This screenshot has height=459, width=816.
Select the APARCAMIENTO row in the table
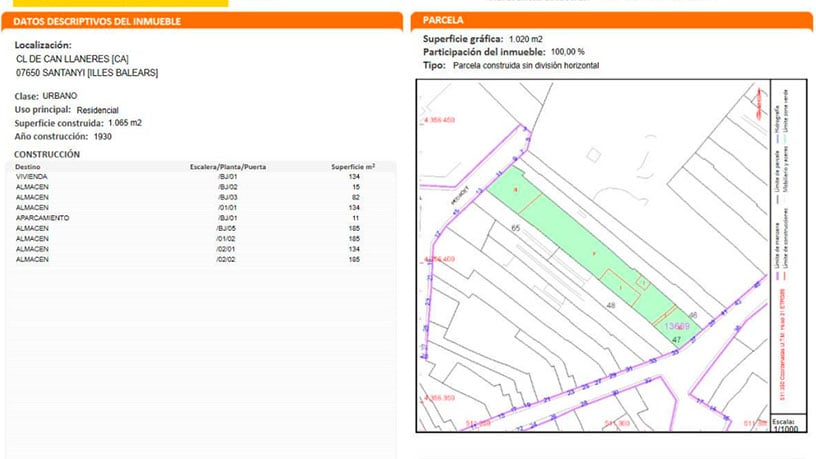pyautogui.click(x=200, y=218)
